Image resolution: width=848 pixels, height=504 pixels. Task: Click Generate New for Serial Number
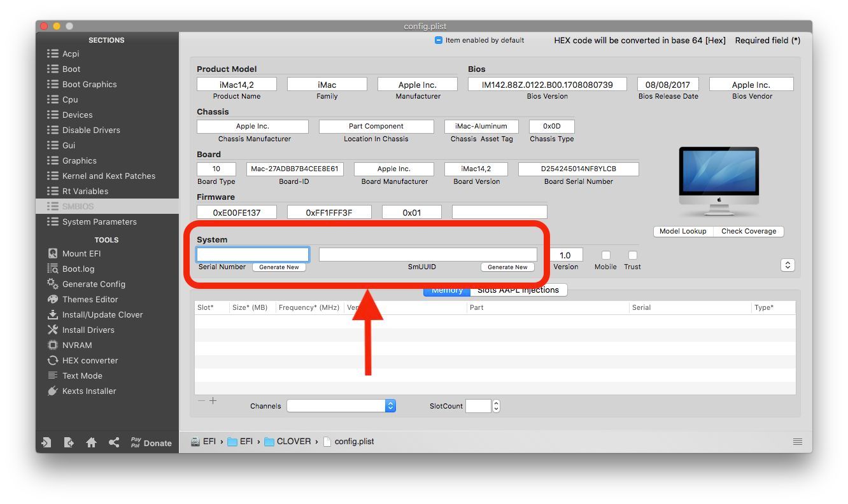coord(279,267)
